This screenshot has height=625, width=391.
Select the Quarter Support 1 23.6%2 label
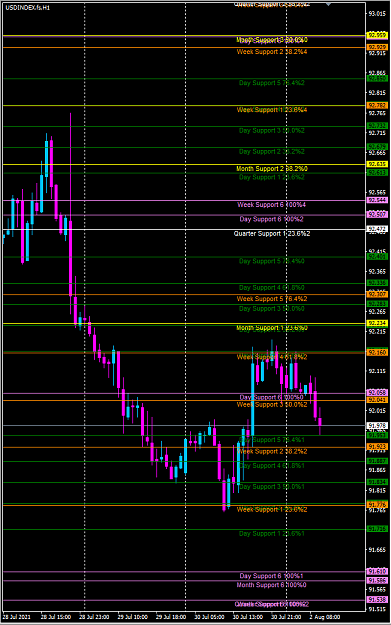(x=272, y=233)
